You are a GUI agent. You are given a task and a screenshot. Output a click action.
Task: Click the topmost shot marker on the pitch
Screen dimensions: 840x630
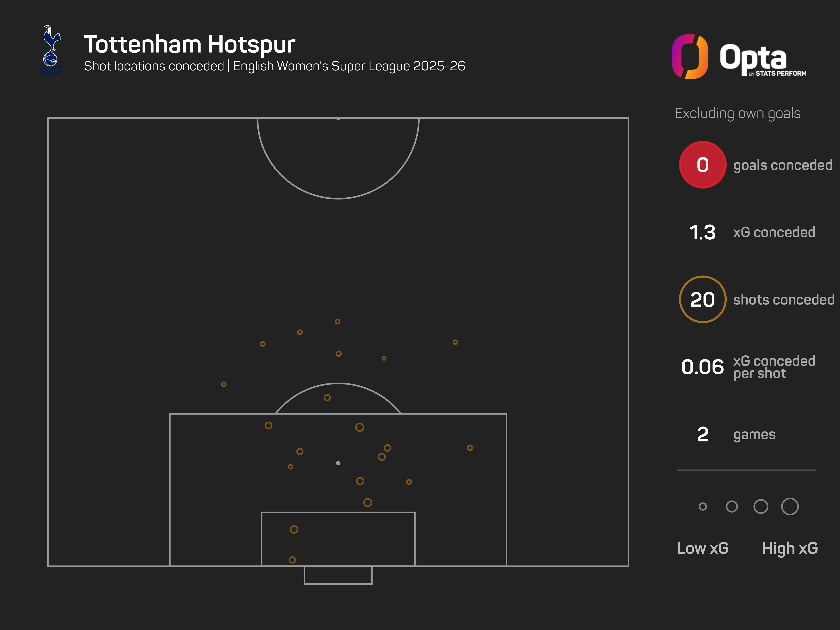tap(337, 321)
